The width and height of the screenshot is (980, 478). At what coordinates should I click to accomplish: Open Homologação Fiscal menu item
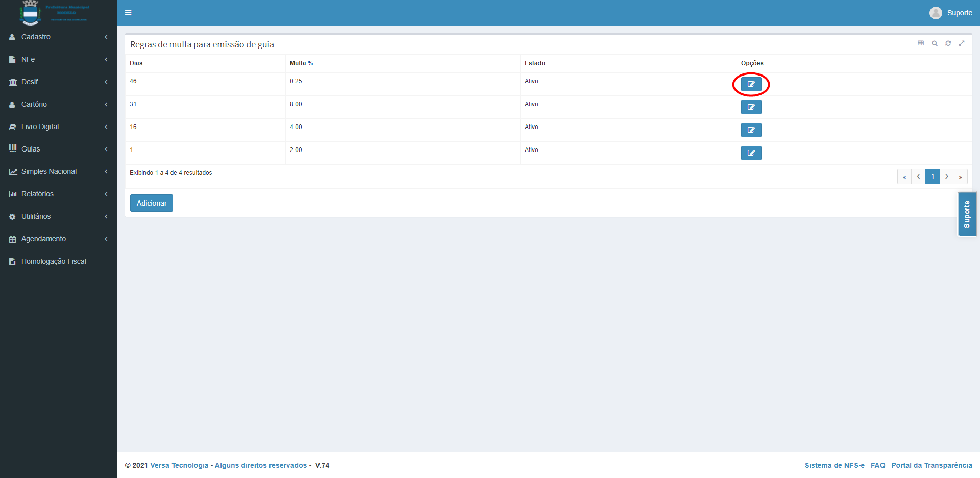pos(54,261)
